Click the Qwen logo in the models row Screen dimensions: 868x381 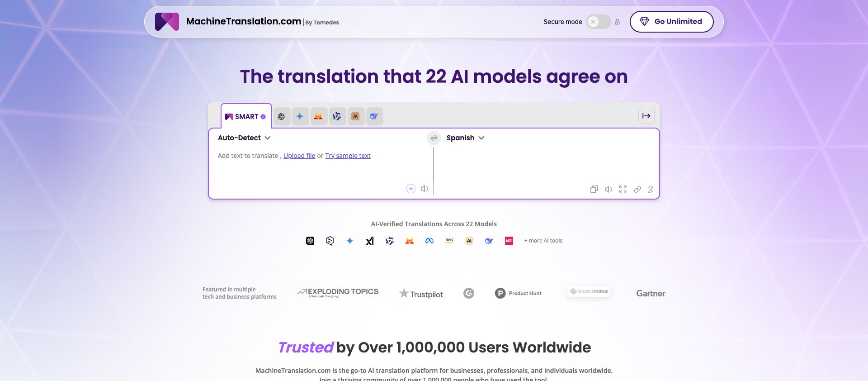tap(390, 241)
